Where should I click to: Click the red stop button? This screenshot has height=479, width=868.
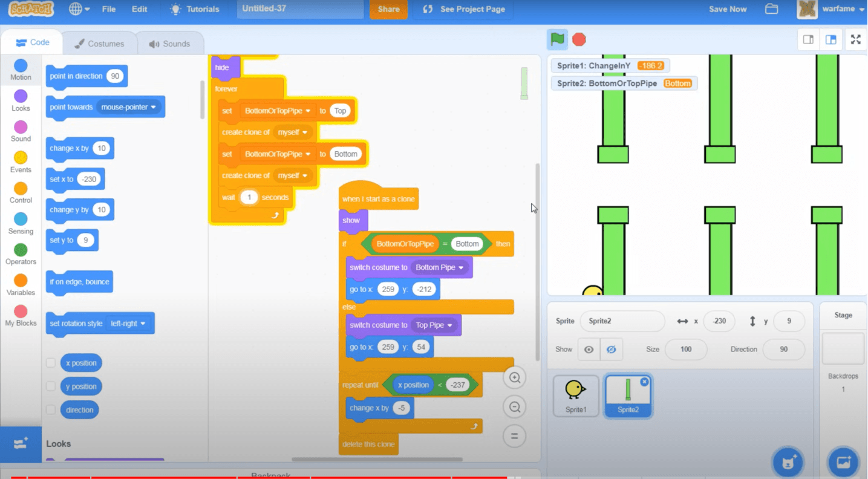pos(579,39)
